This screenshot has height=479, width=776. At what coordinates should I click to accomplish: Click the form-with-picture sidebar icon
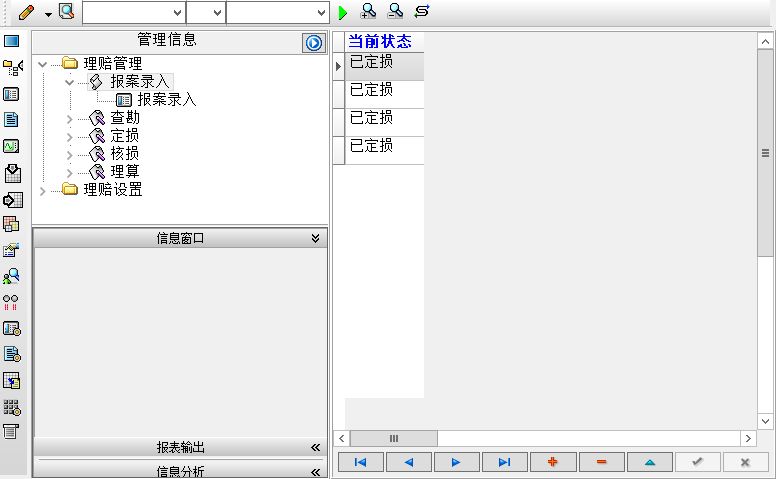11,250
